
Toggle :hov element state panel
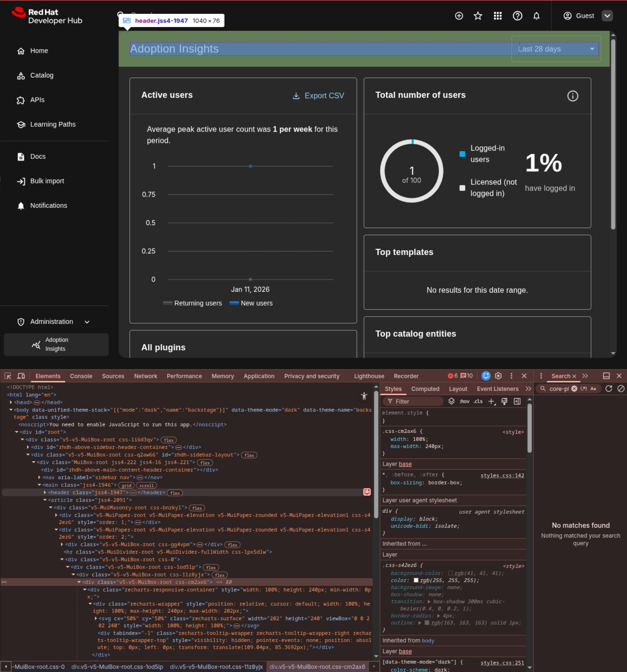coord(464,401)
